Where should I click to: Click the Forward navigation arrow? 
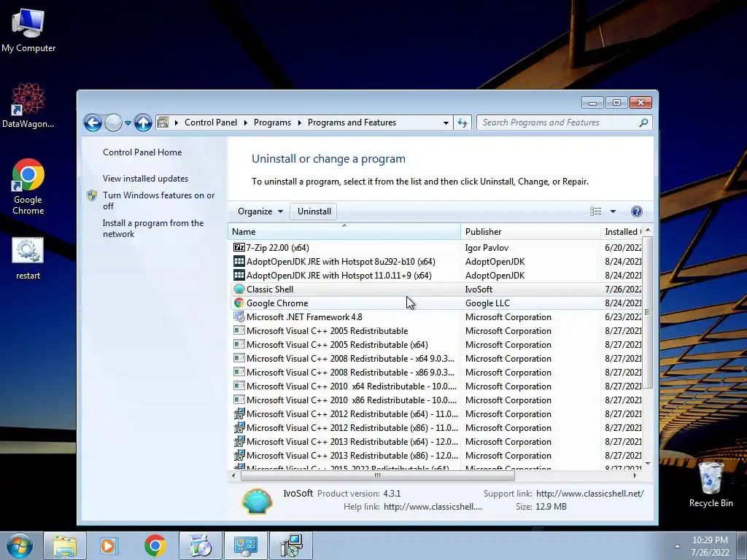coord(113,122)
